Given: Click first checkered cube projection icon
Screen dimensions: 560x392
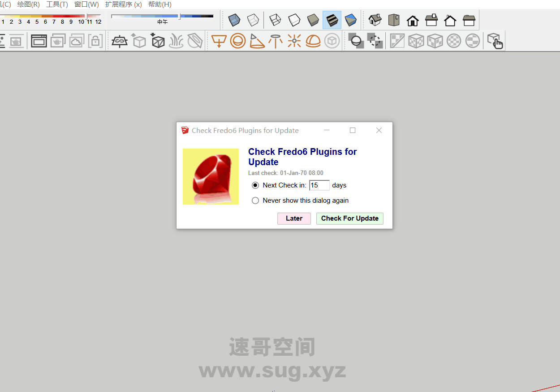Looking at the screenshot, I should [x=416, y=41].
